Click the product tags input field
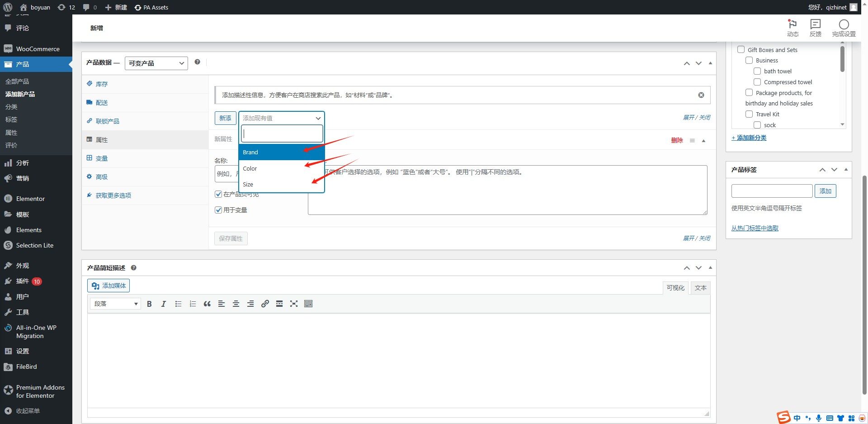Viewport: 868px width, 424px height. point(772,191)
